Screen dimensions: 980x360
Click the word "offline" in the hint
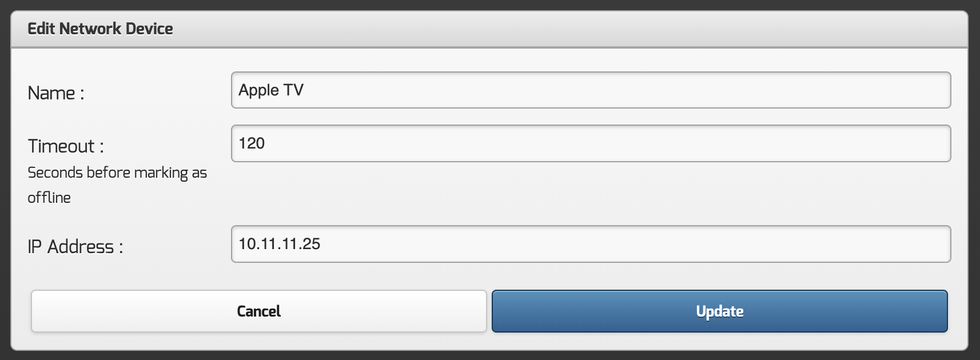(x=49, y=198)
